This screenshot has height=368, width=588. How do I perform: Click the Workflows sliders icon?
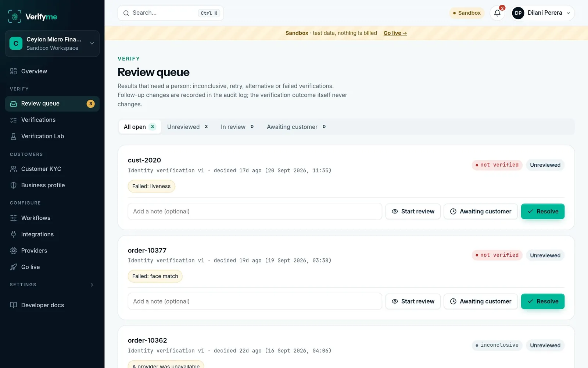pyautogui.click(x=14, y=218)
